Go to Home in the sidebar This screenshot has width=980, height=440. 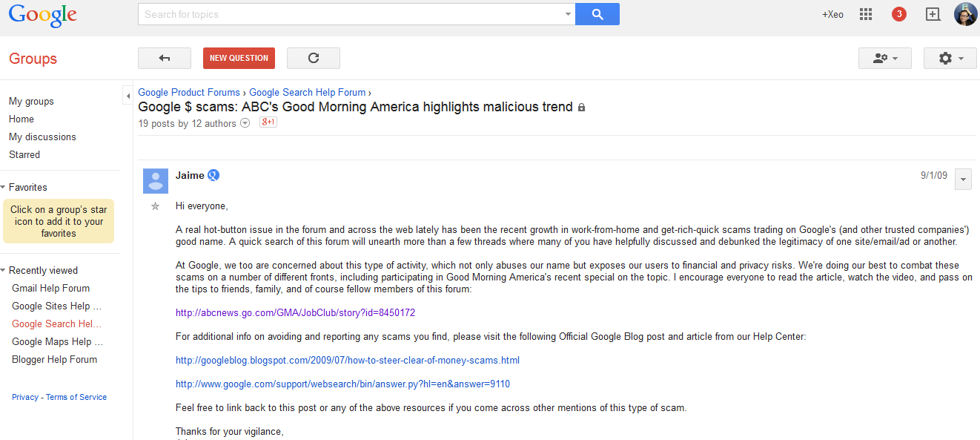pos(21,119)
